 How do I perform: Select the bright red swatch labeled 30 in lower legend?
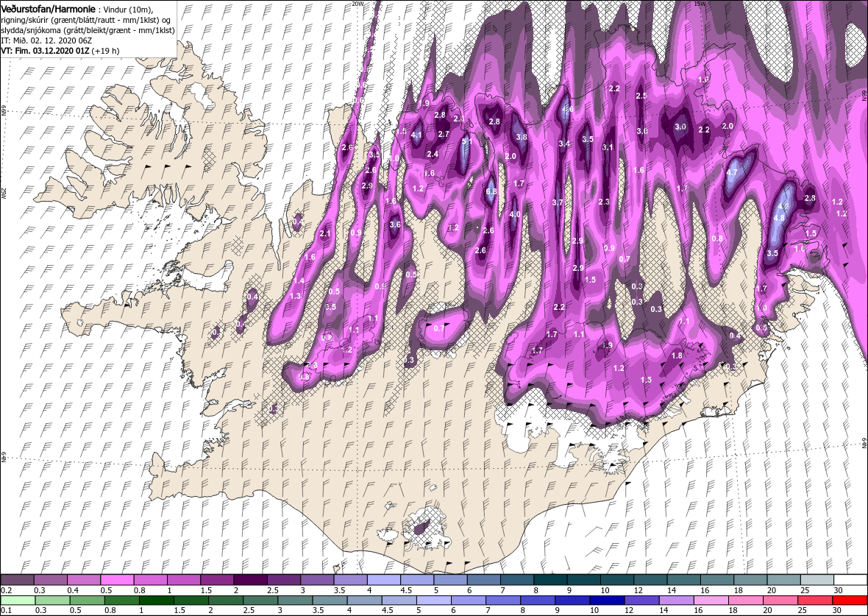click(x=850, y=601)
